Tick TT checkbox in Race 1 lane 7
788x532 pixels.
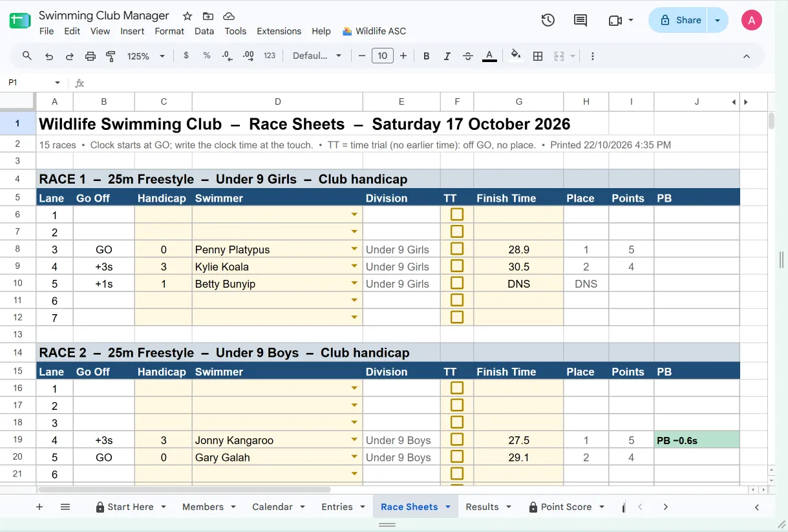(x=457, y=317)
